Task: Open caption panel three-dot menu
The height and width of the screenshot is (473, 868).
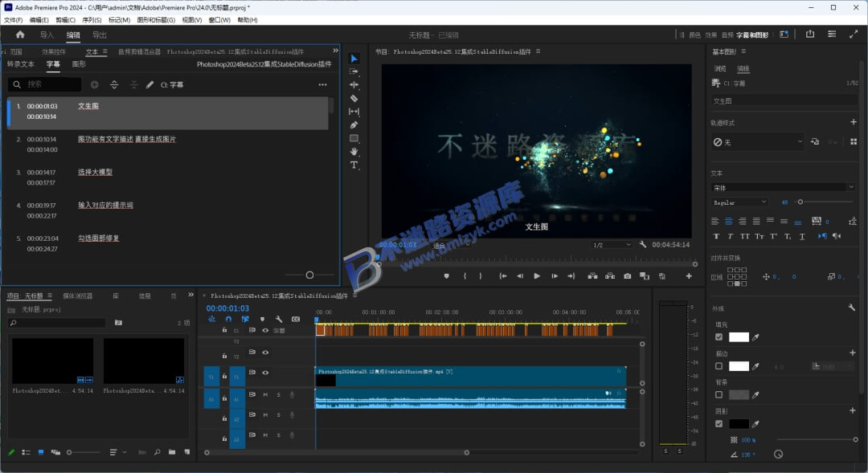Action: 323,84
